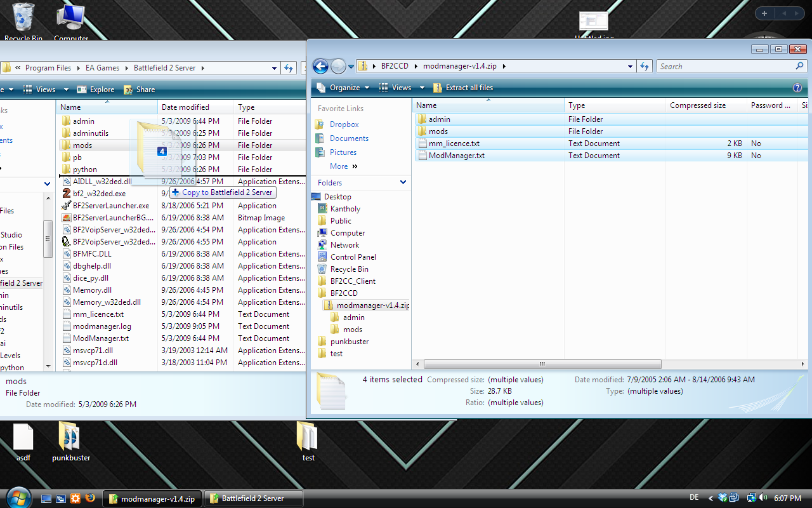This screenshot has height=508, width=812.
Task: Click Extract all files
Action: [462, 88]
